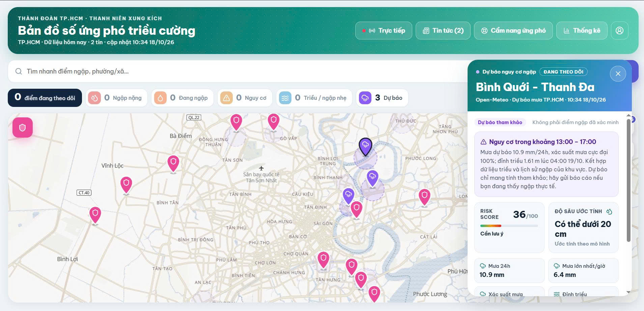Select the selected purple forecast marker

[x=365, y=147]
